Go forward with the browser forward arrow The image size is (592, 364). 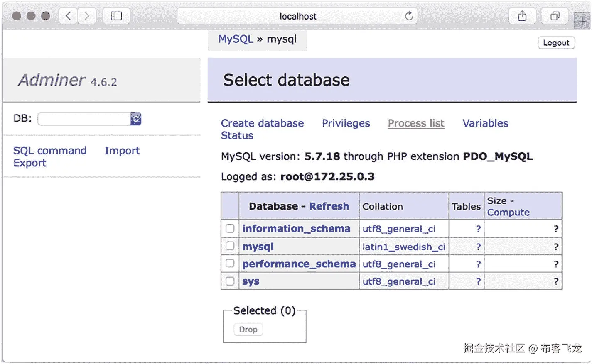click(87, 16)
